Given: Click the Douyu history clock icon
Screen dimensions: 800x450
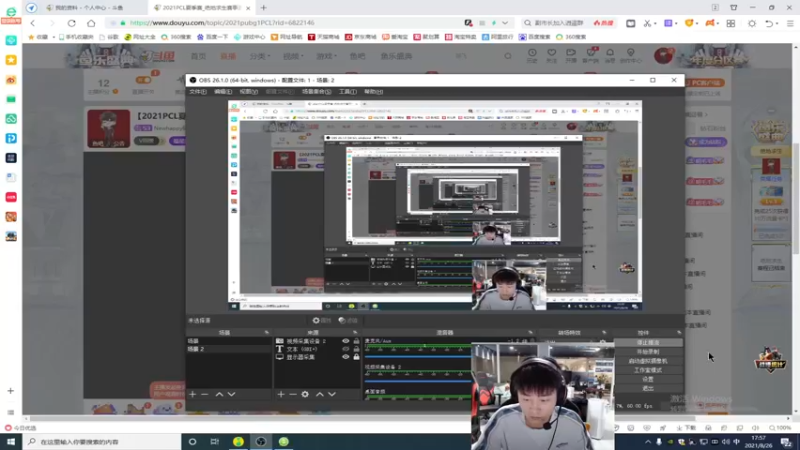Looking at the screenshot, I should (x=532, y=55).
